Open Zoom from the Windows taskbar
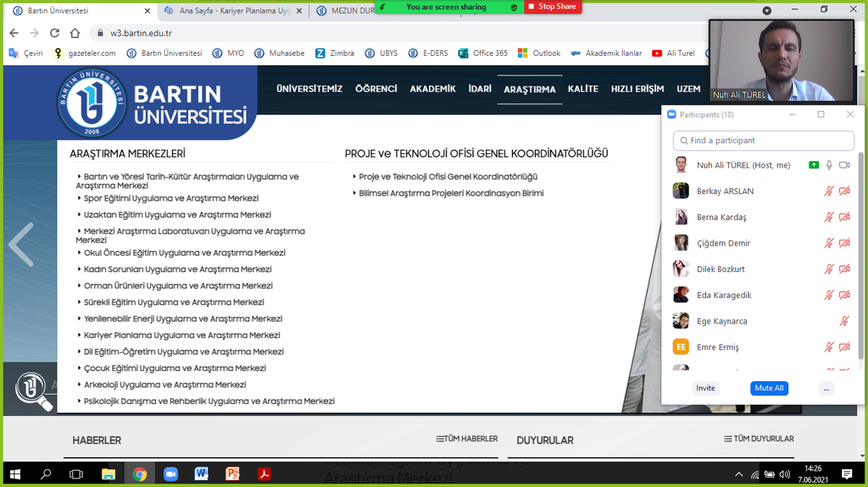Viewport: 868px width, 487px height. click(x=170, y=474)
